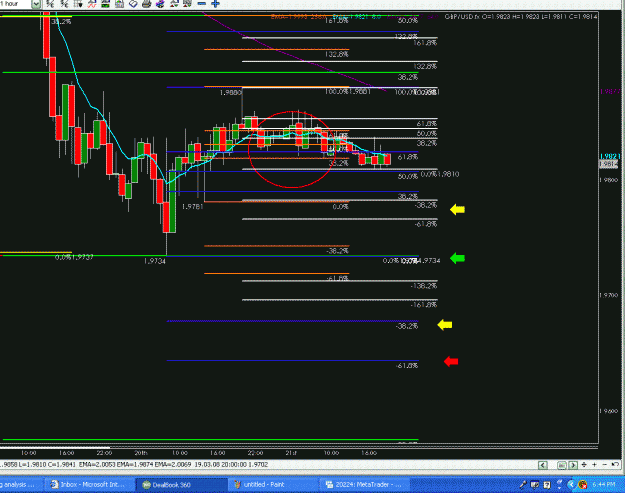This screenshot has width=625, height=493.
Task: Click the 1.9821 cyan price tag on the price axis
Action: point(610,156)
